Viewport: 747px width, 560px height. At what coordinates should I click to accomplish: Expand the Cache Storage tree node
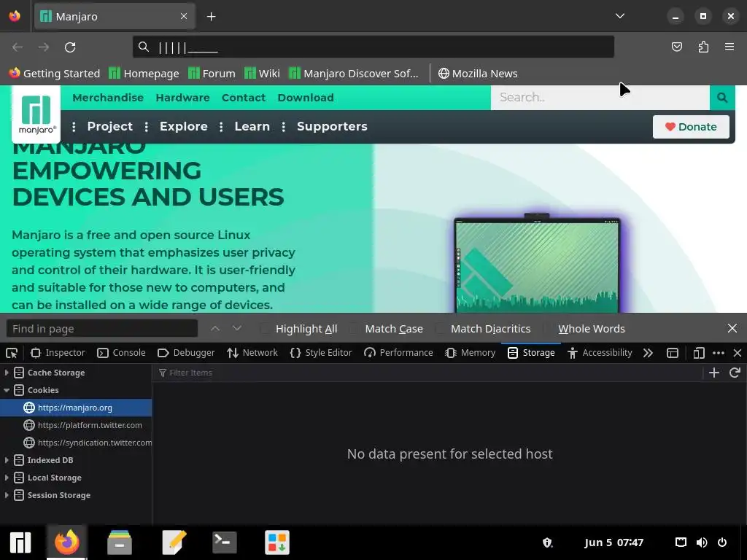point(6,373)
